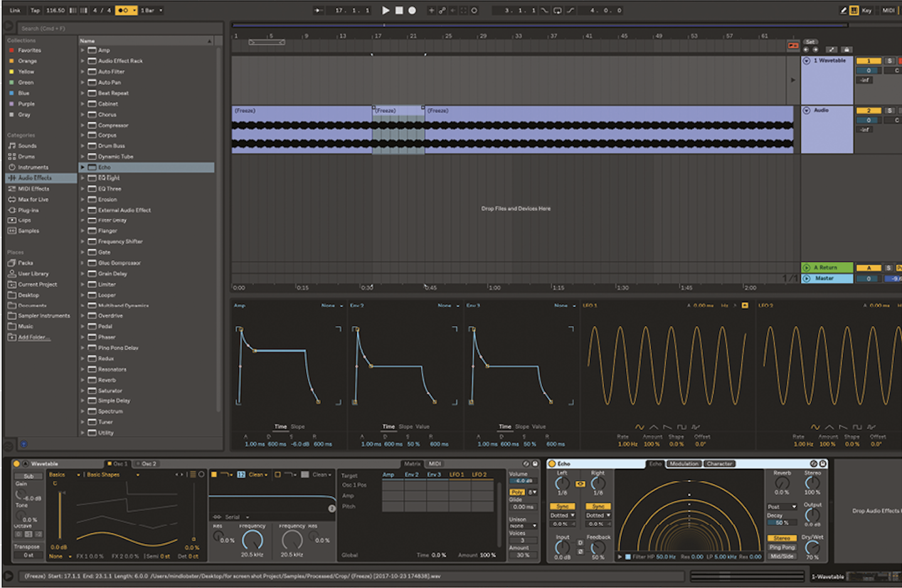
Task: Toggle Poly voice mode button
Action: pos(517,492)
